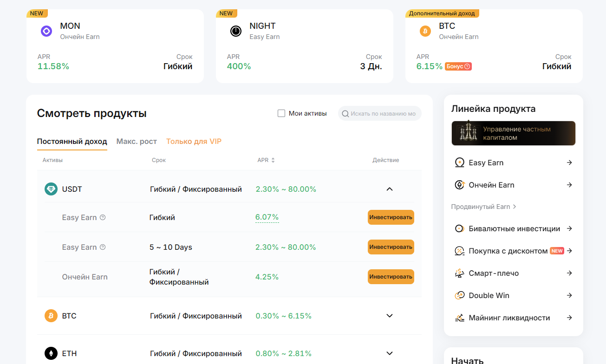This screenshot has height=364, width=606.
Task: Click Инвестировать for Easy Earn Гибкий
Action: (391, 217)
